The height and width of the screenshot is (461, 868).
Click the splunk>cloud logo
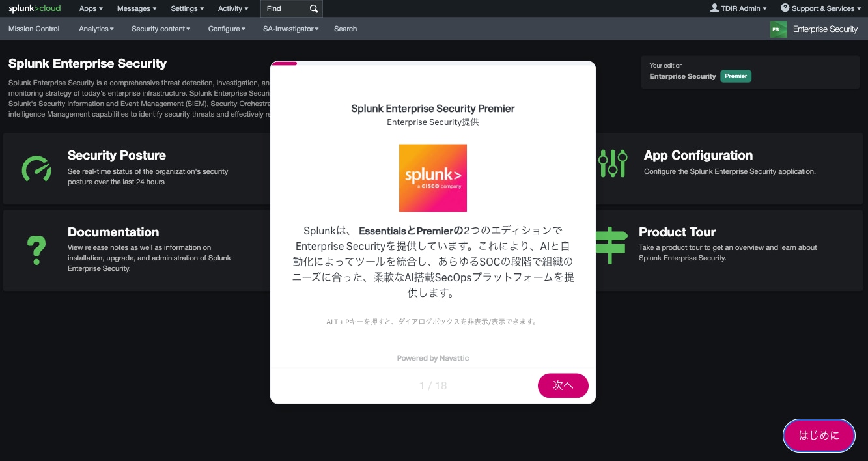pos(35,8)
